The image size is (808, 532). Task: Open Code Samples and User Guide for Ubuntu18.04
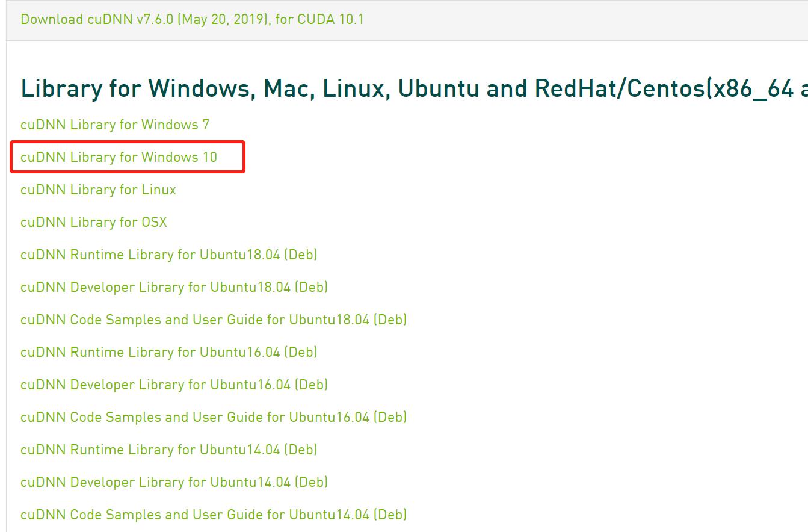(x=214, y=320)
